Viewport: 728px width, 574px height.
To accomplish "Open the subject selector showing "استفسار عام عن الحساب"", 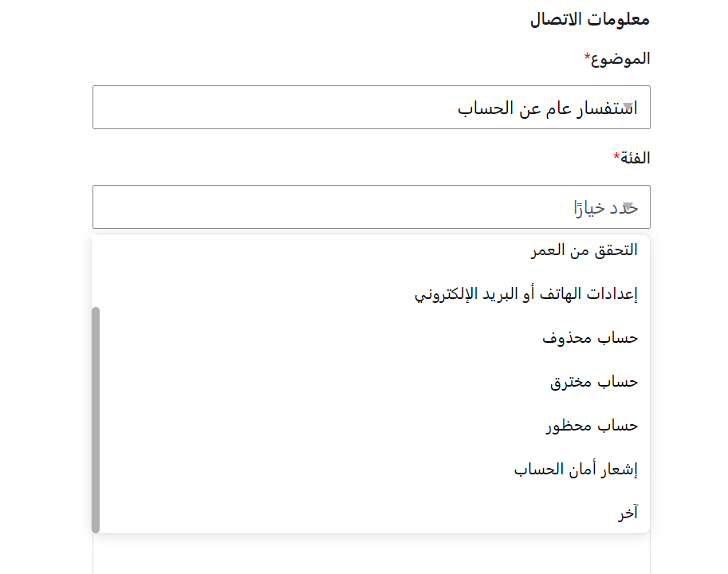I will (x=371, y=107).
